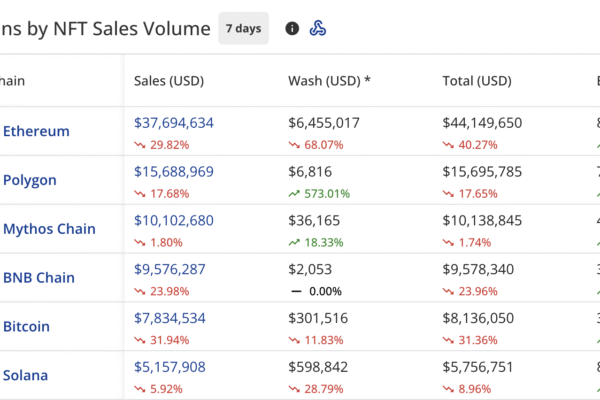Open the Polygon chain link

(x=30, y=180)
